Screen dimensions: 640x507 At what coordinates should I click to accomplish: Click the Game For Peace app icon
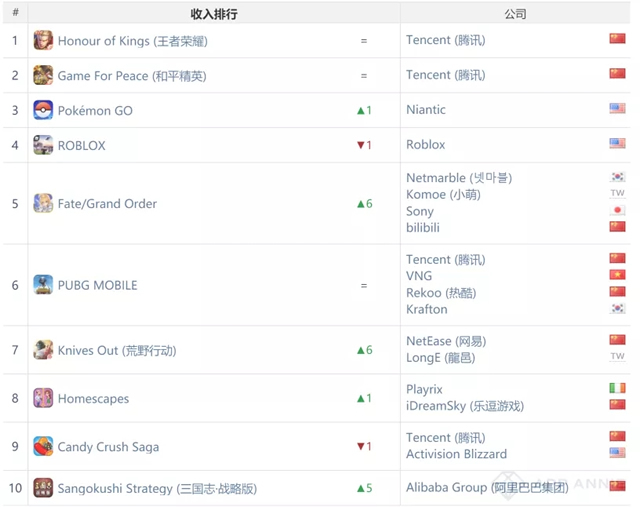pyautogui.click(x=43, y=76)
